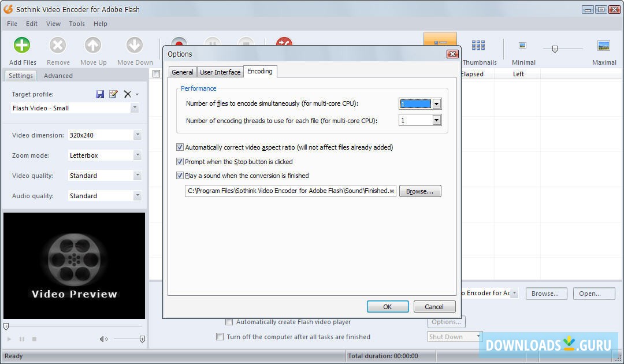Image resolution: width=624 pixels, height=364 pixels.
Task: Switch to the User Interface tab
Action: coord(220,72)
